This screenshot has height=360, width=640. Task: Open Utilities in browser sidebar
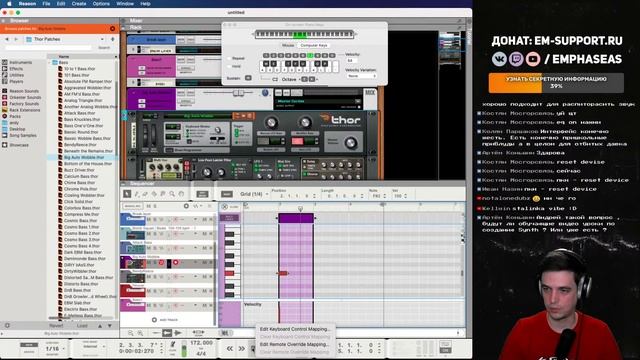tap(16, 75)
